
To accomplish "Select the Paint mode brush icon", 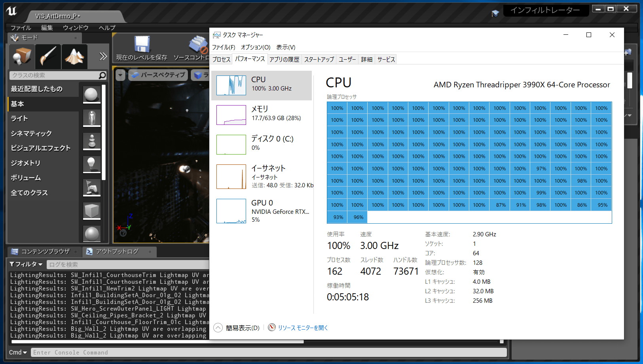I will tap(48, 57).
